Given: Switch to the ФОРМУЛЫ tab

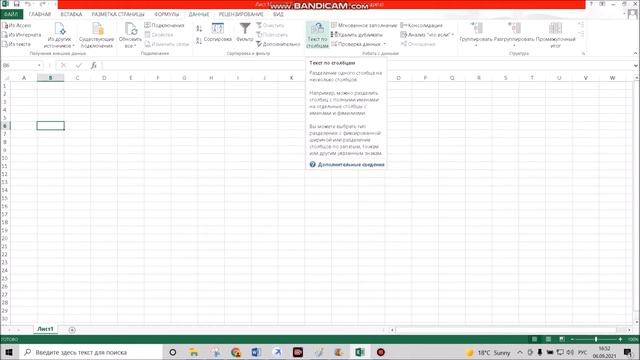Looking at the screenshot, I should [x=167, y=14].
